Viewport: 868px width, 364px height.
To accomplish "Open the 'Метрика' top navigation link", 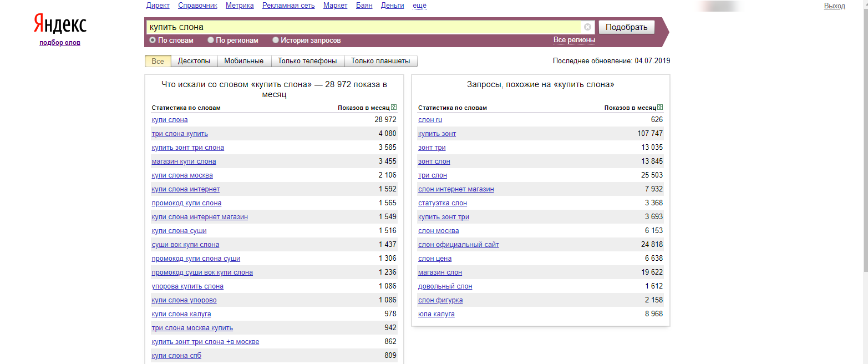I will click(240, 6).
